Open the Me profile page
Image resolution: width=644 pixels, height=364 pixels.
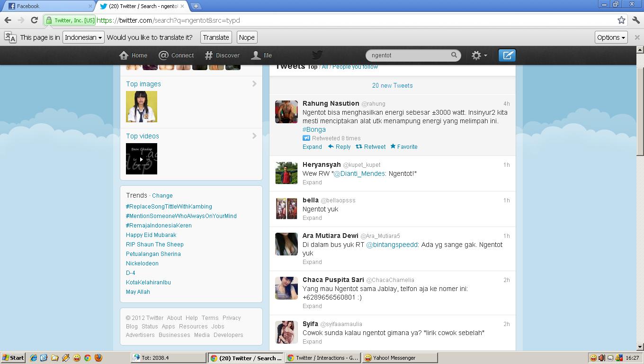tap(261, 55)
